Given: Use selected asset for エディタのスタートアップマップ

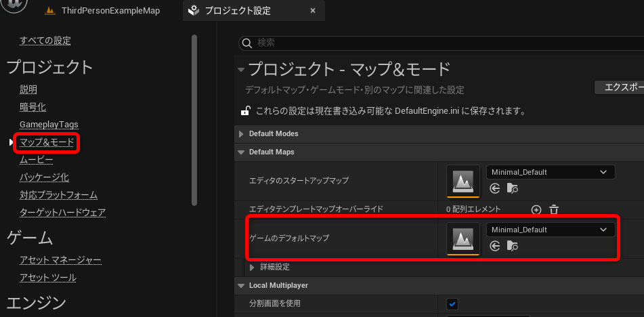Looking at the screenshot, I should point(495,188).
